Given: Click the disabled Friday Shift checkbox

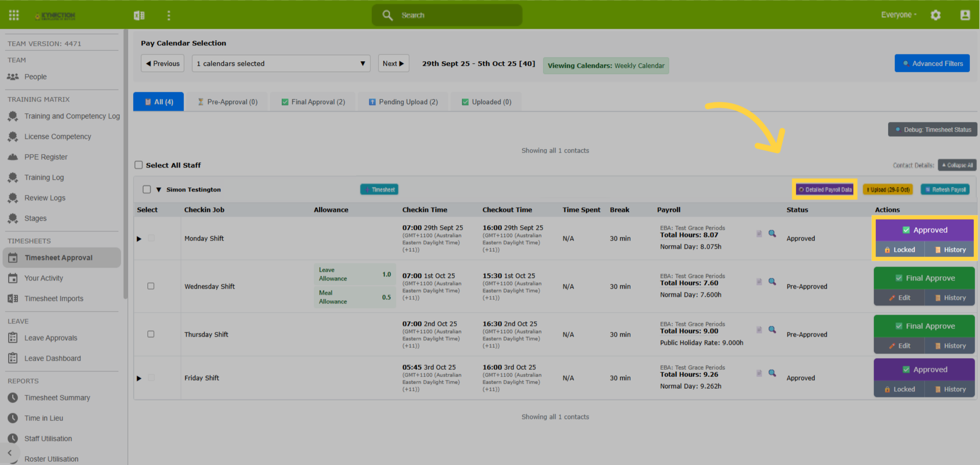Looking at the screenshot, I should [151, 378].
